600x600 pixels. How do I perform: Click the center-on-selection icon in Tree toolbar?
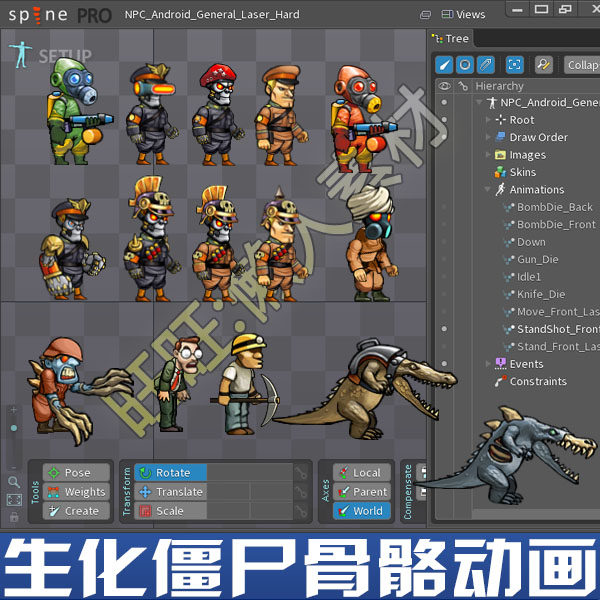515,65
